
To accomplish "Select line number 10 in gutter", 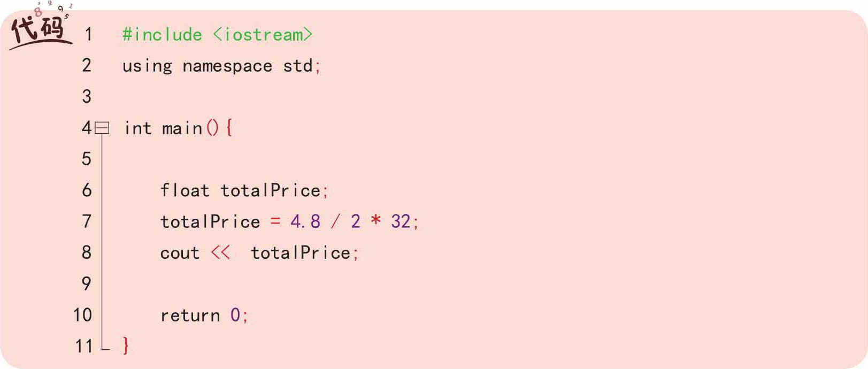I will coord(83,315).
